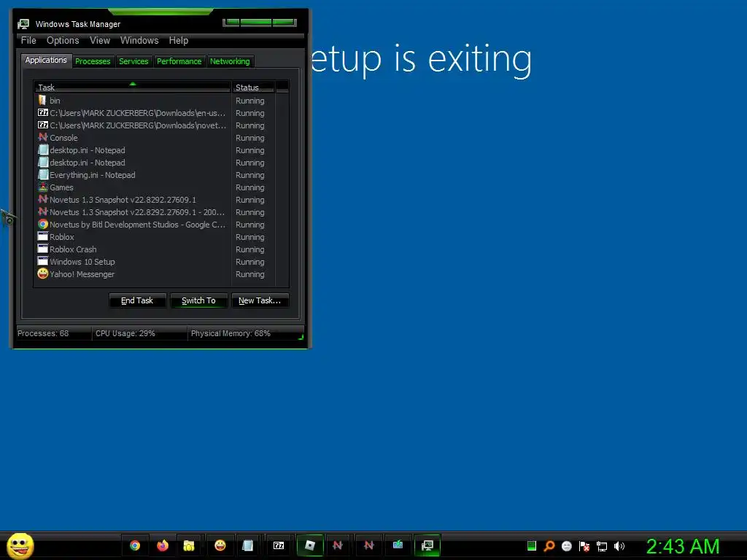Screen dimensions: 747x560
Task: Open the Action Center flag tray icon
Action: pyautogui.click(x=584, y=546)
